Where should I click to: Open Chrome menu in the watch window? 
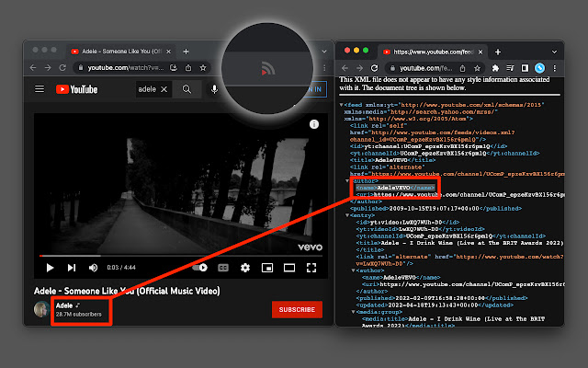324,68
